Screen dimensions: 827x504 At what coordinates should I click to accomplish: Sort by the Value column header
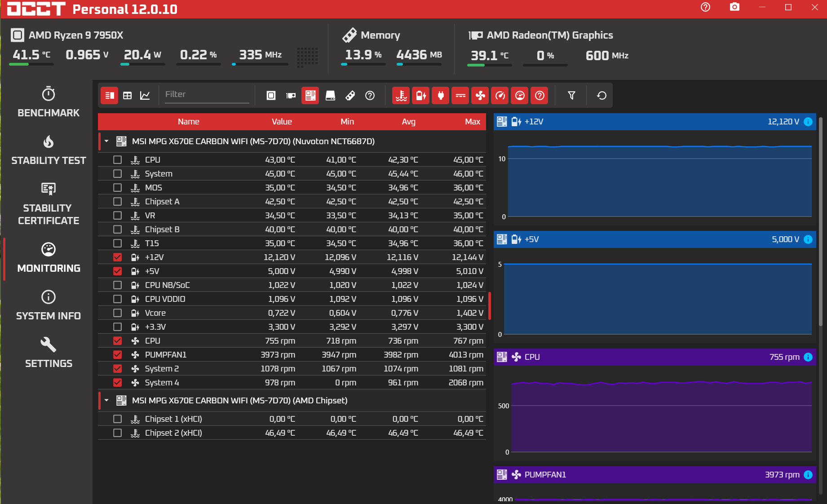(x=282, y=122)
